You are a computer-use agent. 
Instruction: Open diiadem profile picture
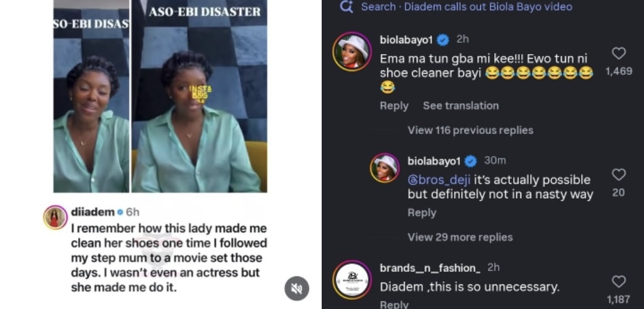[55, 217]
